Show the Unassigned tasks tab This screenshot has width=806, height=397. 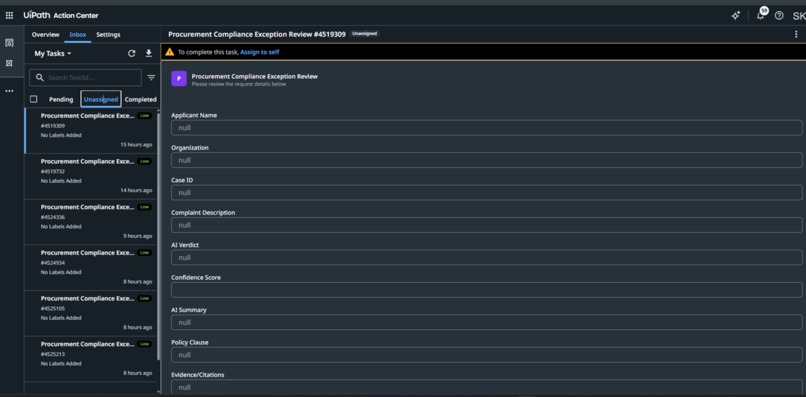coord(101,99)
